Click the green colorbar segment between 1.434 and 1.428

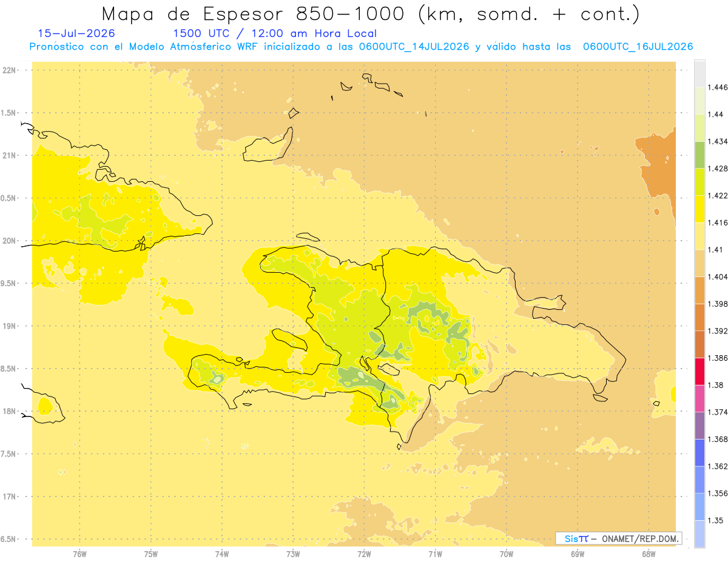tap(699, 155)
